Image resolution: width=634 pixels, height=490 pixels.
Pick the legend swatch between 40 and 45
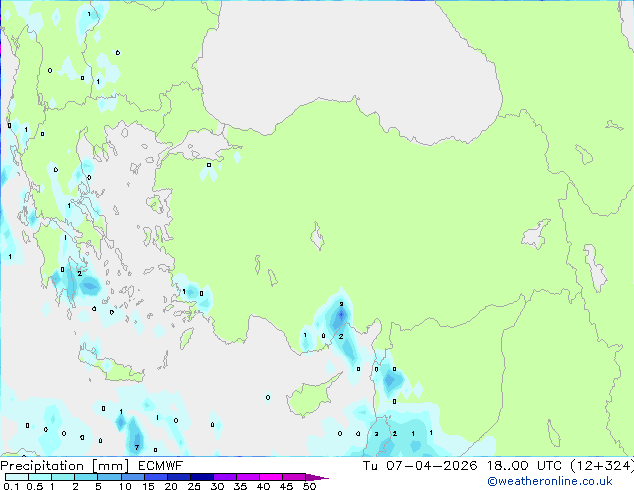coord(271,477)
